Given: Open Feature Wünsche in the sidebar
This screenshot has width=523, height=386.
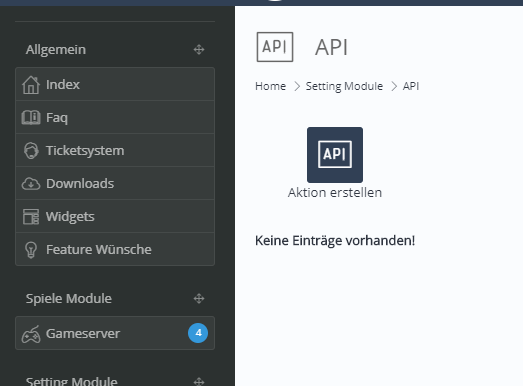Looking at the screenshot, I should click(115, 249).
